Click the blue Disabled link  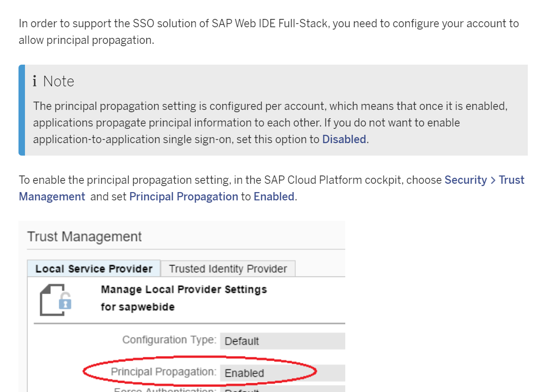click(344, 139)
